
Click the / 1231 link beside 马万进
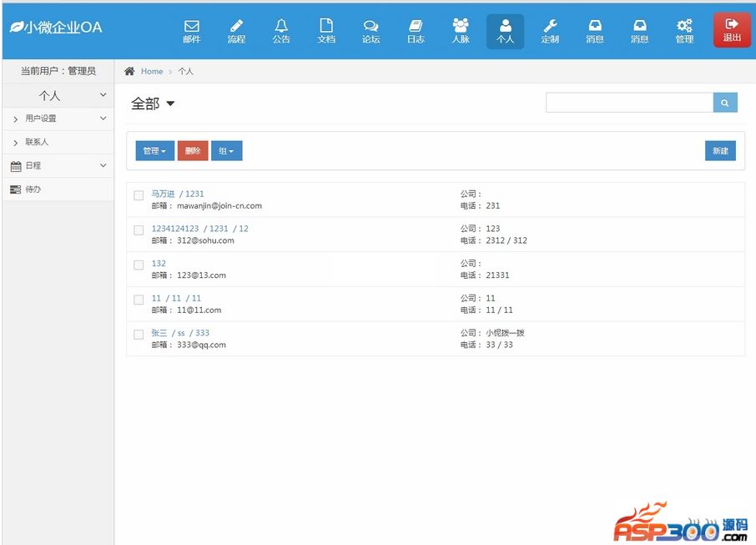[x=191, y=194]
